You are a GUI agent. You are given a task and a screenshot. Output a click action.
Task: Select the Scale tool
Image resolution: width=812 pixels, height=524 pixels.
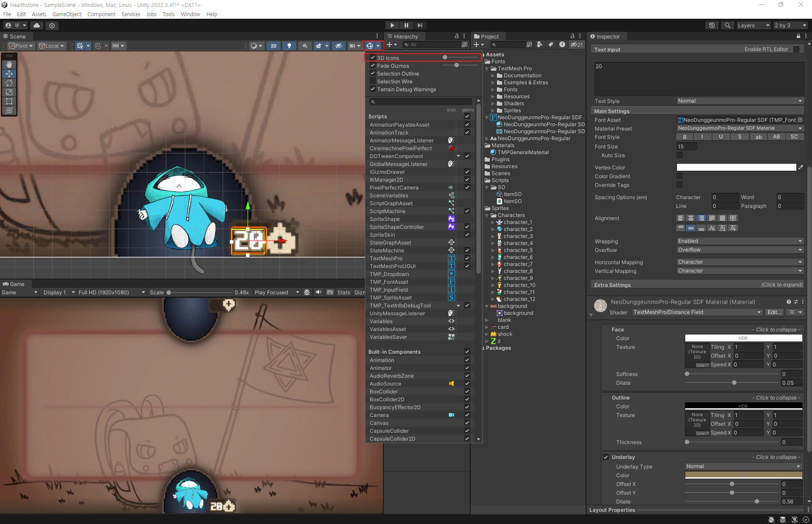click(9, 92)
